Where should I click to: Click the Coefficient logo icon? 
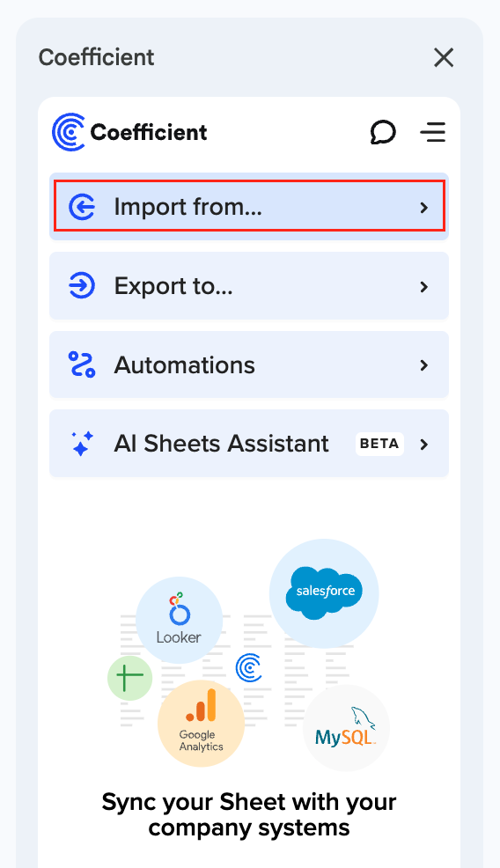point(69,132)
